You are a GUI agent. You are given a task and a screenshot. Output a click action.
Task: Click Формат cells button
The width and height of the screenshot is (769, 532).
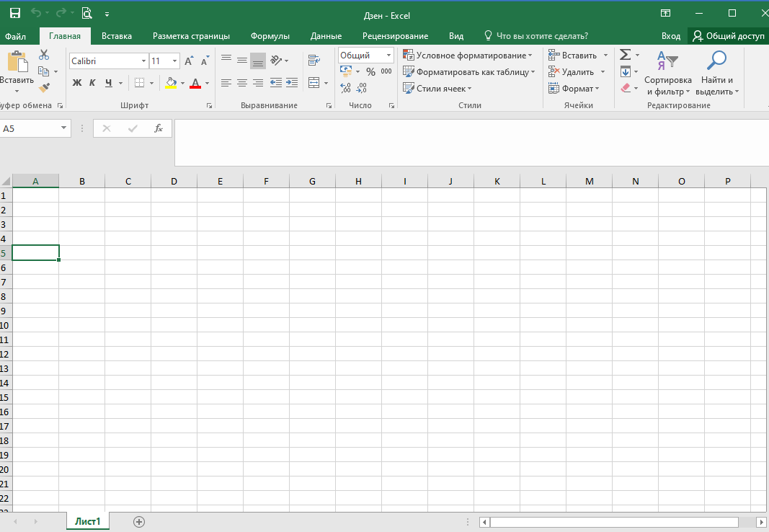[574, 89]
